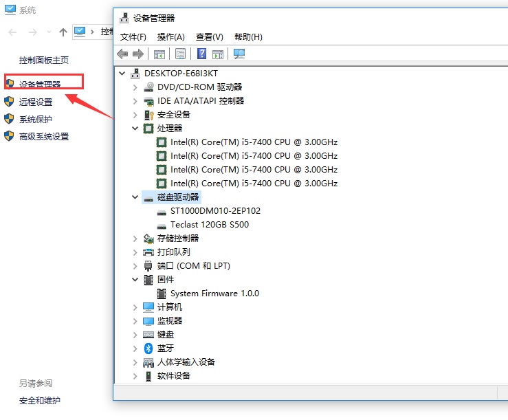Screen dimensions: 508x420
Task: Click the 固件 firmware chip icon
Action: click(148, 279)
